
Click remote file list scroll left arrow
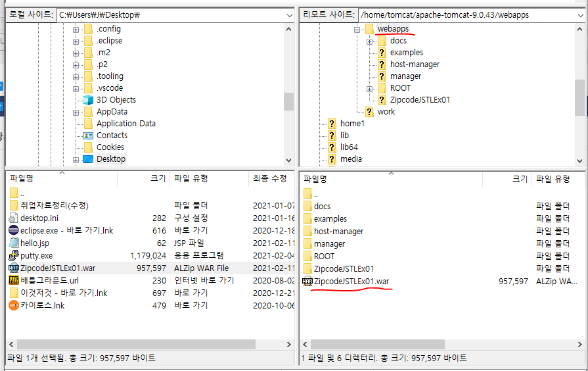coord(305,344)
